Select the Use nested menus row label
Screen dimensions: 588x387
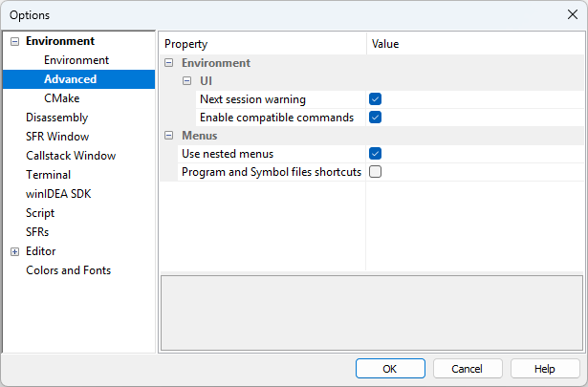pyautogui.click(x=228, y=154)
